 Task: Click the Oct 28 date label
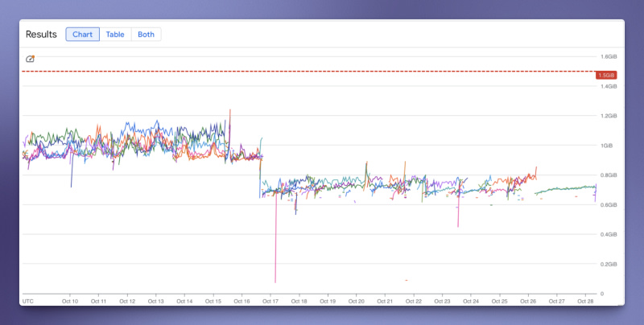(585, 302)
